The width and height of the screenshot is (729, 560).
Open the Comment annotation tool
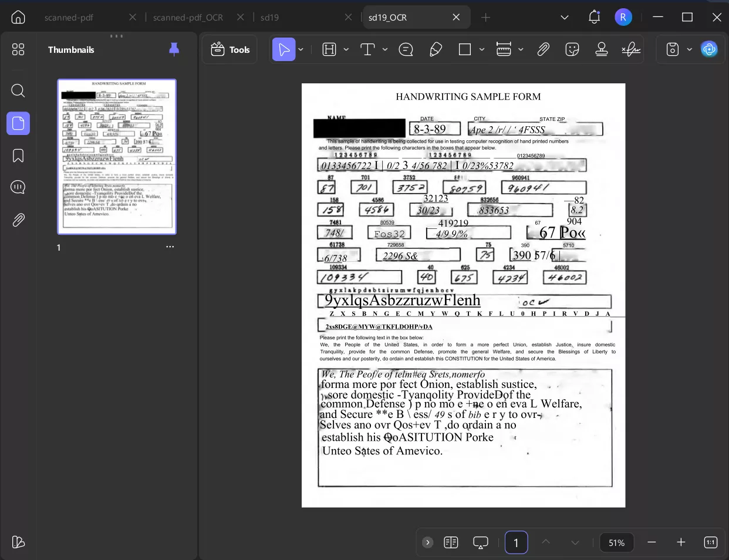point(406,49)
